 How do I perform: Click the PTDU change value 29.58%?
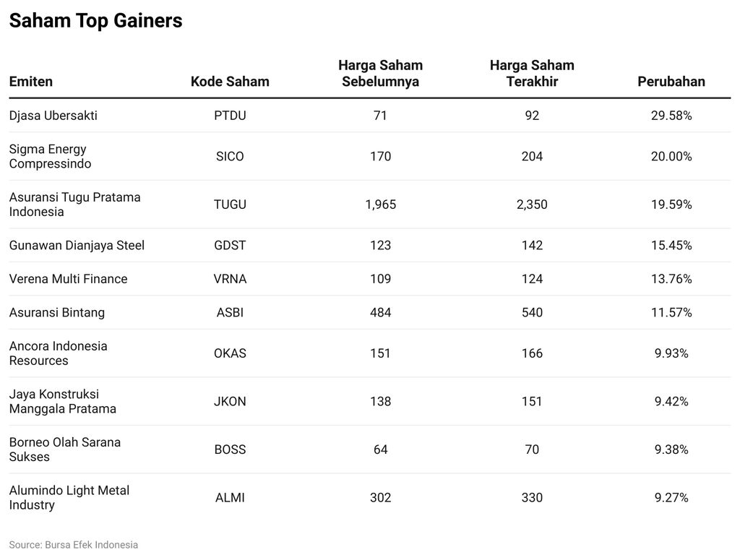(x=671, y=116)
